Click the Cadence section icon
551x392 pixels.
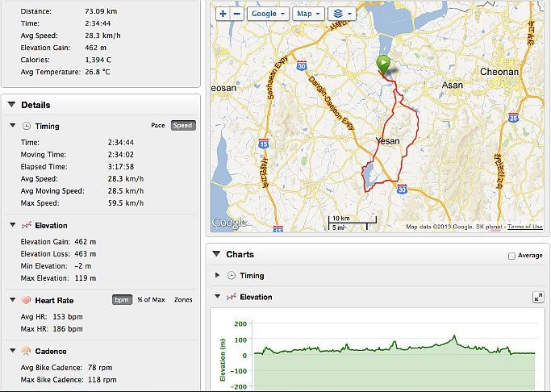coord(26,351)
